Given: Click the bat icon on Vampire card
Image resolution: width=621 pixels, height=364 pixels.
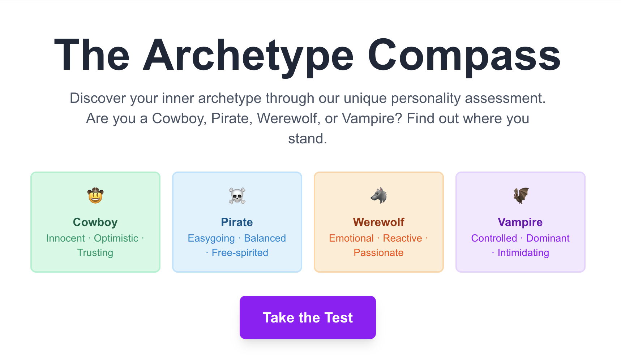Looking at the screenshot, I should (521, 196).
